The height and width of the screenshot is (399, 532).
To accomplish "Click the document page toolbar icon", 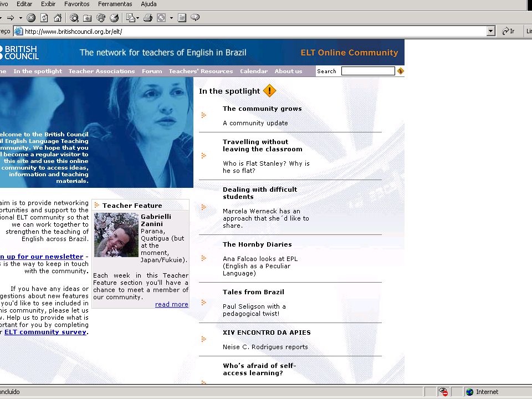I will click(182, 18).
